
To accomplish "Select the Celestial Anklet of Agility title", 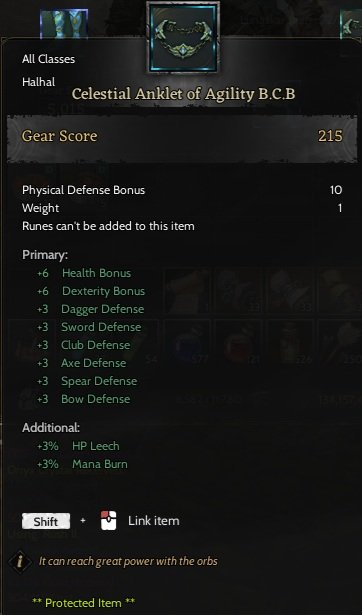I will [x=184, y=94].
